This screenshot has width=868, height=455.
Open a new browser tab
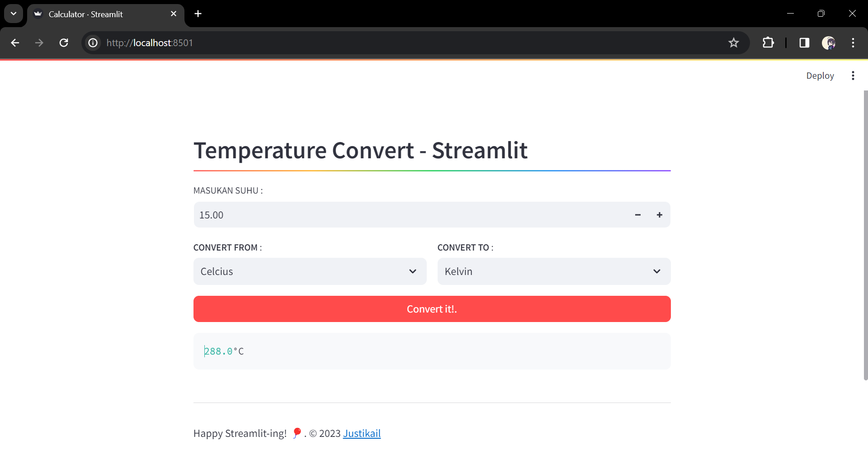click(x=198, y=14)
